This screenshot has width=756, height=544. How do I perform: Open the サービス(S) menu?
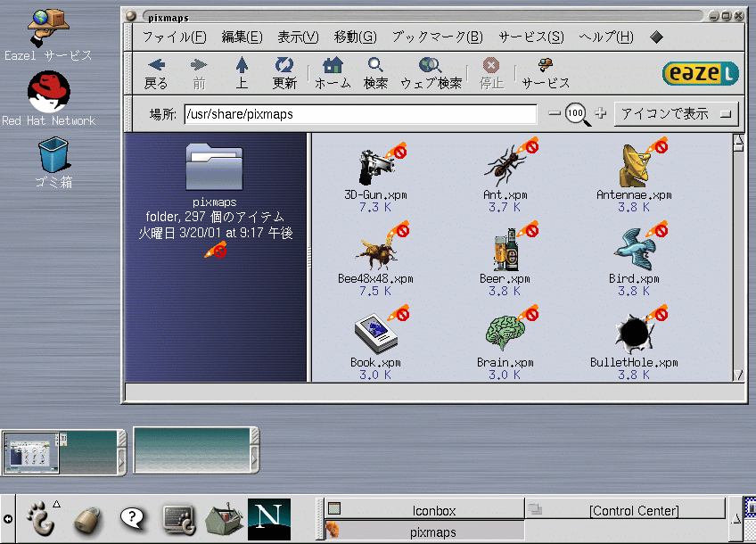click(x=530, y=37)
